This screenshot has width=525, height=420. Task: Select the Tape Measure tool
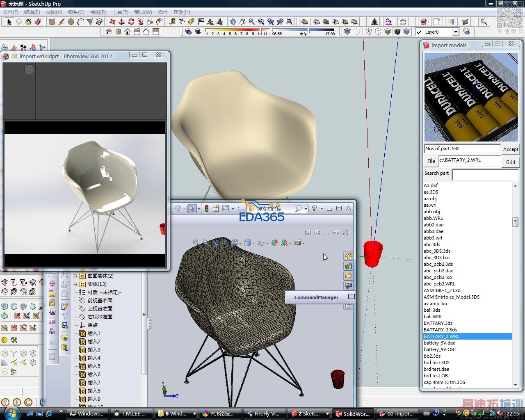(173, 22)
